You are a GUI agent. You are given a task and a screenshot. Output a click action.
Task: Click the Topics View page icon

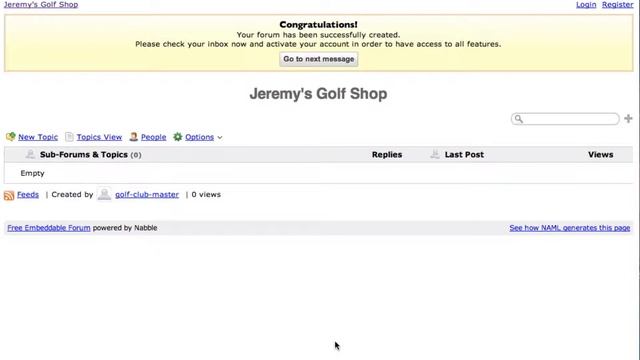[x=69, y=137]
